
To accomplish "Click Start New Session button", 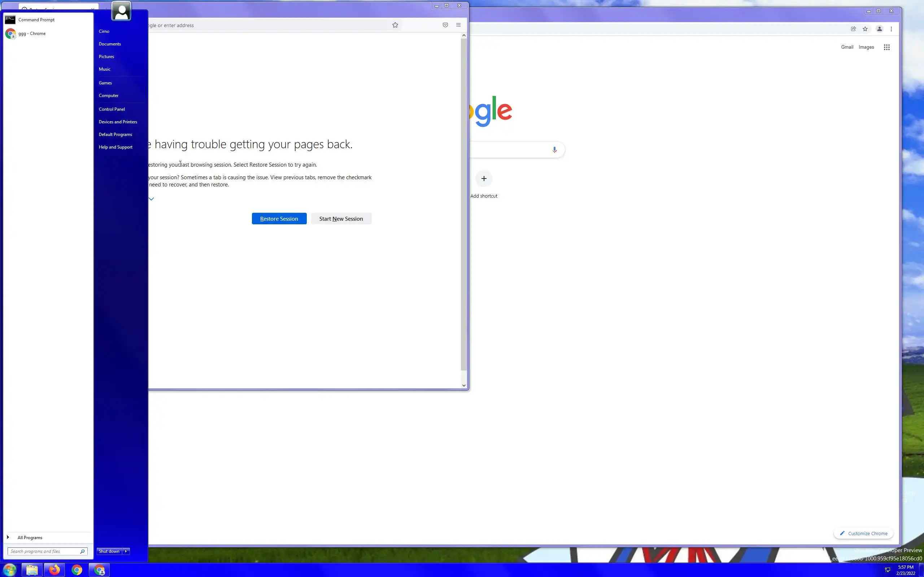I will pos(341,219).
